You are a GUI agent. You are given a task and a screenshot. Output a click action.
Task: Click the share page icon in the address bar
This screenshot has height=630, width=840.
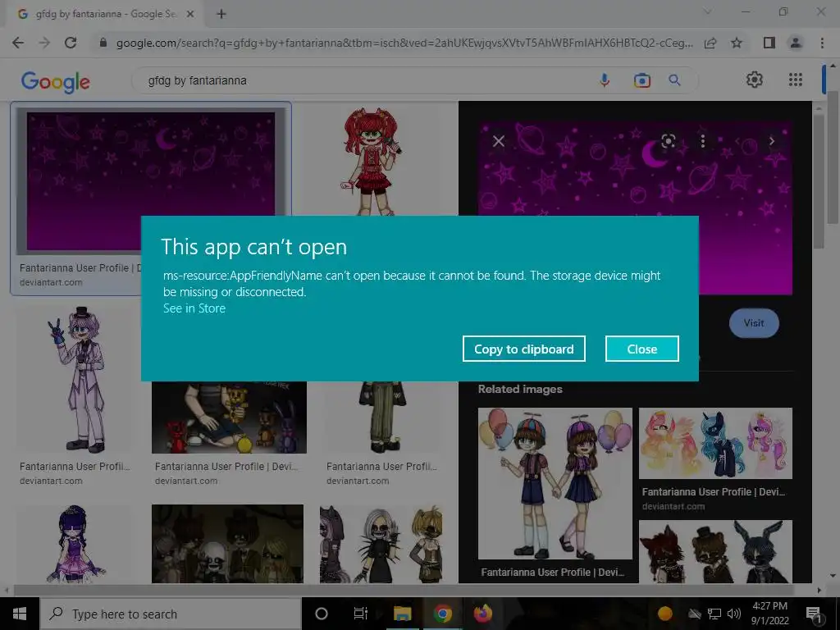pyautogui.click(x=710, y=43)
